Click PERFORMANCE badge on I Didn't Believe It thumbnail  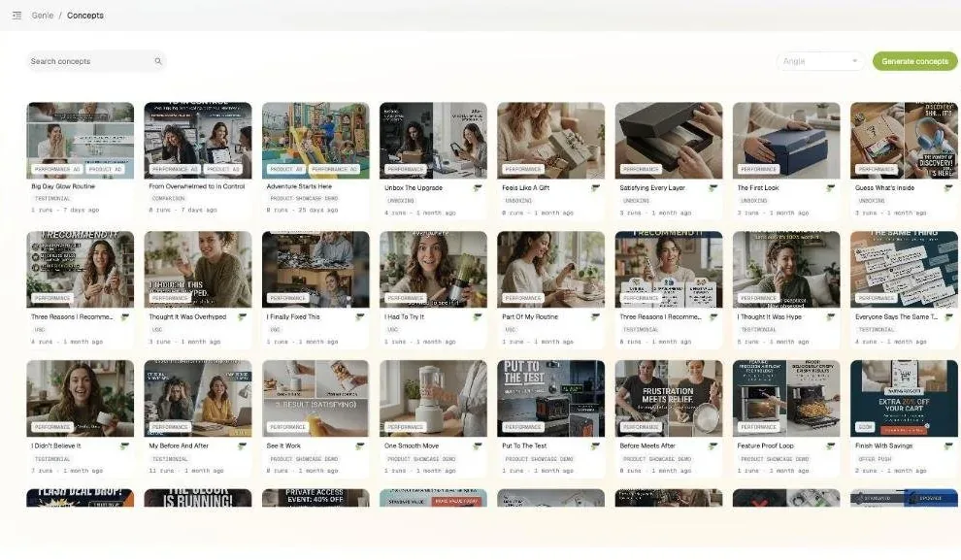[52, 427]
